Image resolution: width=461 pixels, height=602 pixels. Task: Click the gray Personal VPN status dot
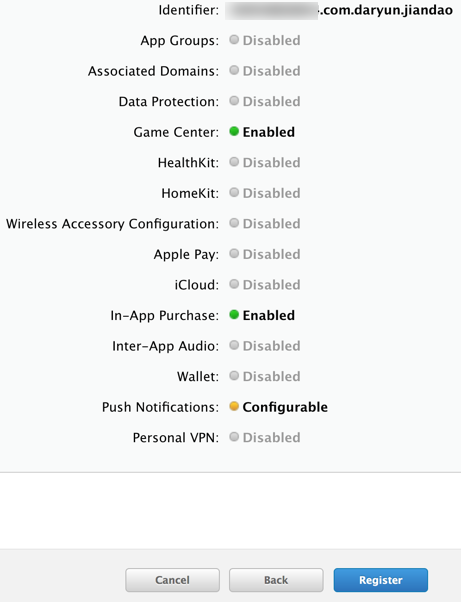coord(234,437)
